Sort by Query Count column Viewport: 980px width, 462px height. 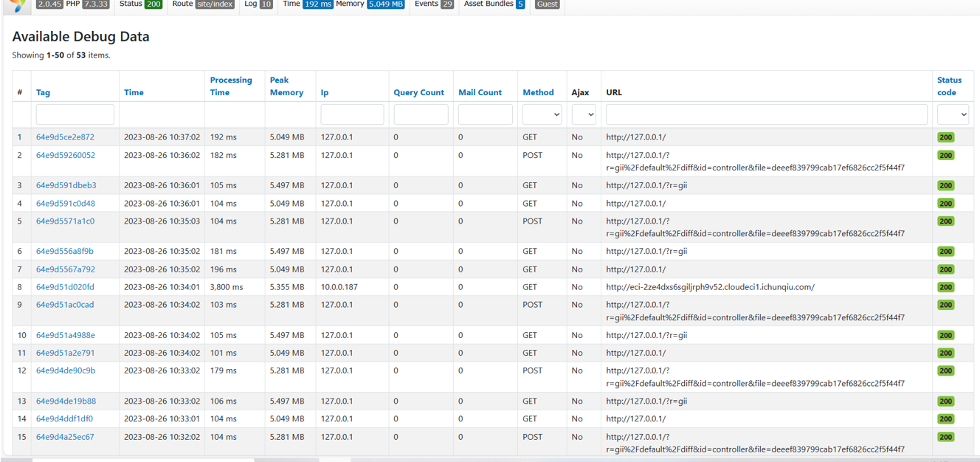418,92
